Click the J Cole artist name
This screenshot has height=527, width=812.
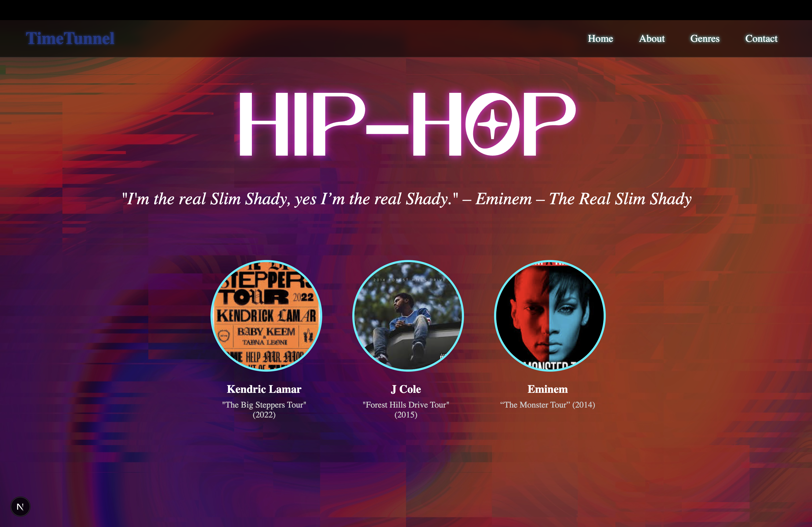[x=406, y=389]
